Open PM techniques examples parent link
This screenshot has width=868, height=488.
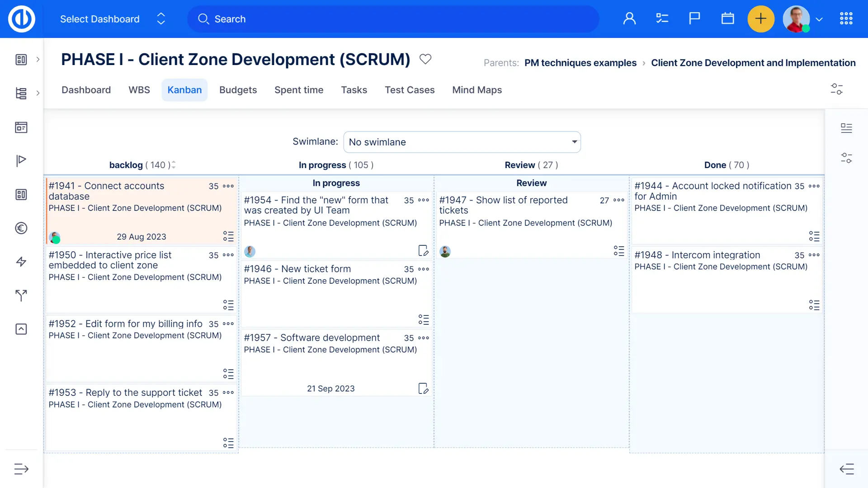580,63
